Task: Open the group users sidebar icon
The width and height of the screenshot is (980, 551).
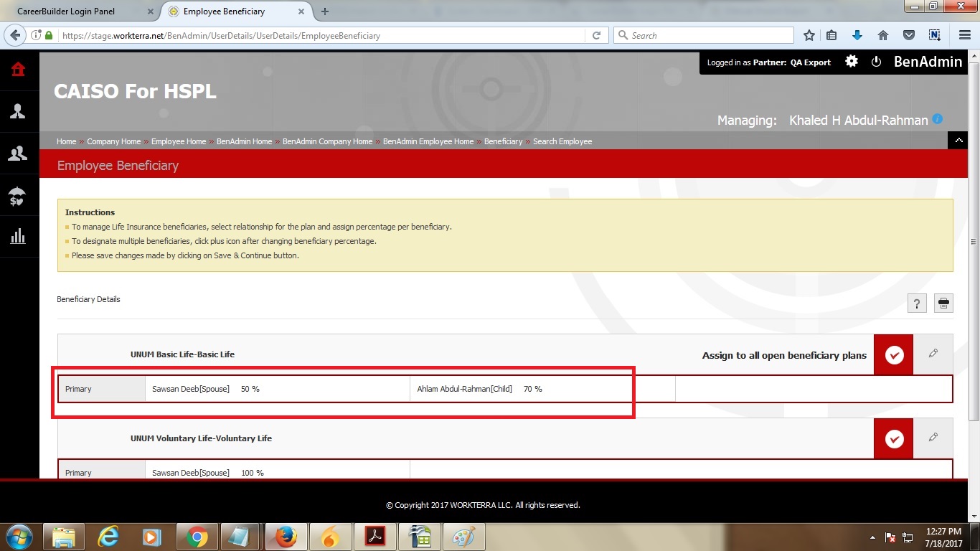Action: (x=18, y=152)
